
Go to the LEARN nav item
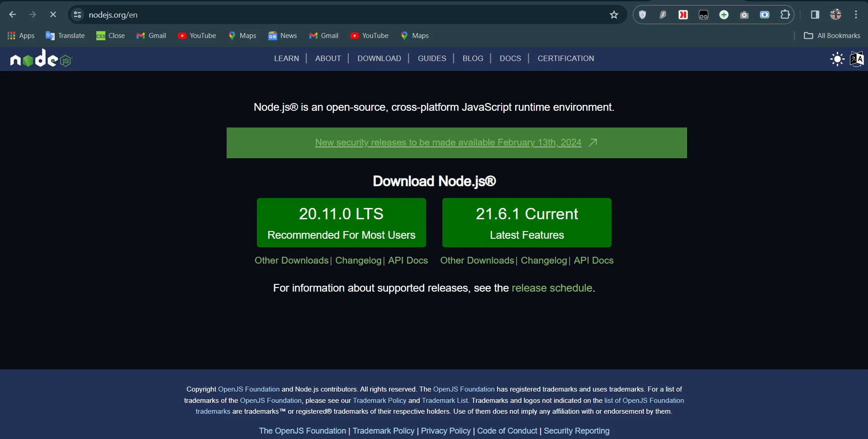pyautogui.click(x=286, y=58)
